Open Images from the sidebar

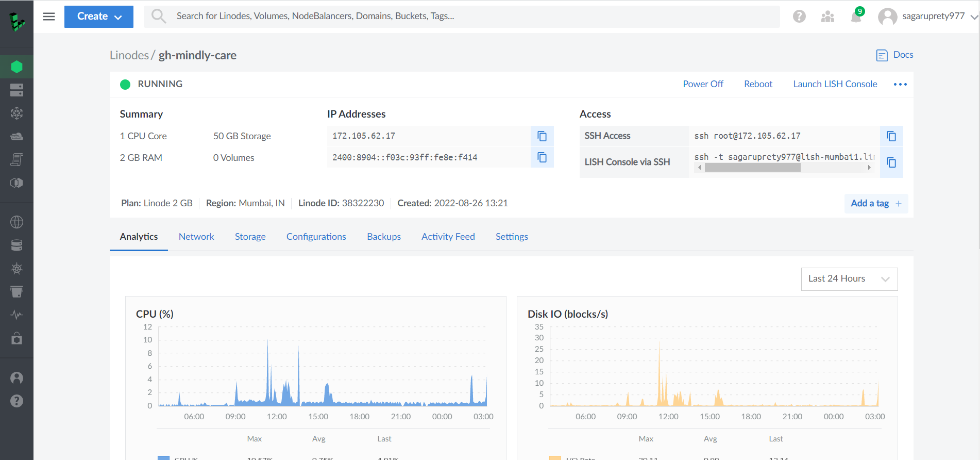pos(16,183)
